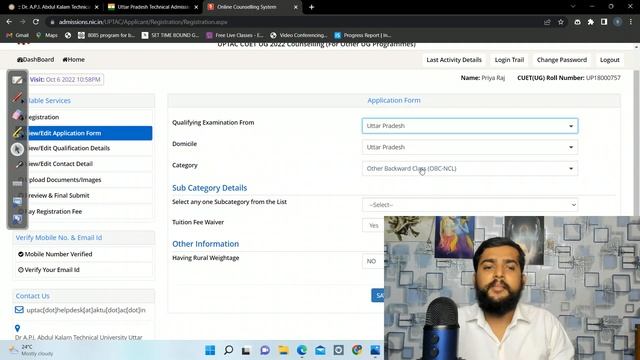Image resolution: width=640 pixels, height=360 pixels.
Task: Bookmark this page with the star icon
Action: (x=561, y=22)
